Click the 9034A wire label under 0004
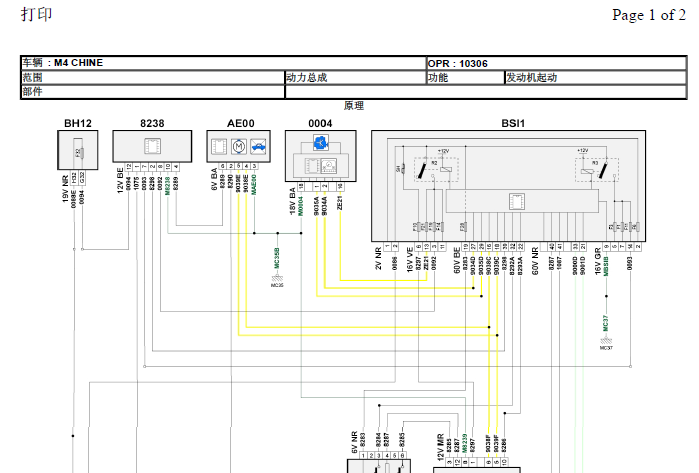The width and height of the screenshot is (699, 473). coord(325,206)
